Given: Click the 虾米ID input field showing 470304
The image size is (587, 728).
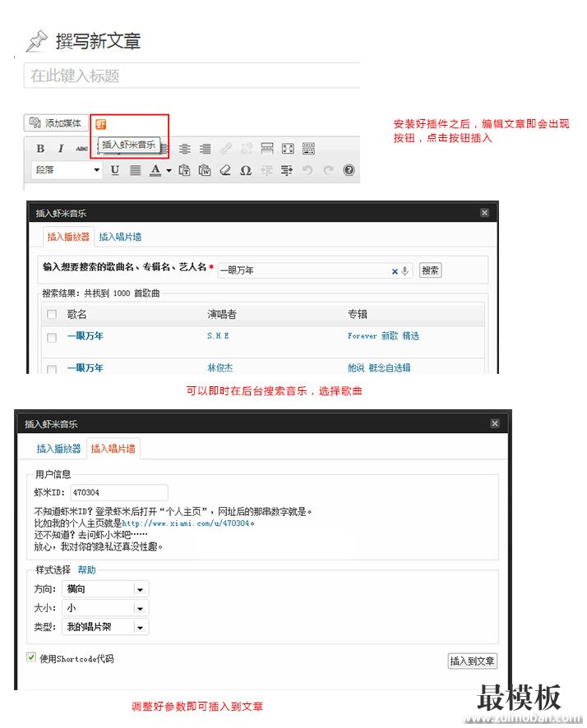Looking at the screenshot, I should [x=119, y=493].
